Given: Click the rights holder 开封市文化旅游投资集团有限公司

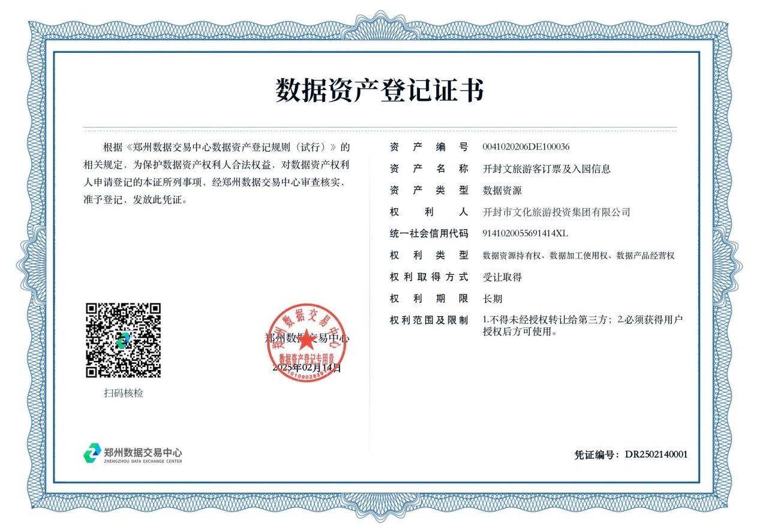Looking at the screenshot, I should tap(556, 212).
